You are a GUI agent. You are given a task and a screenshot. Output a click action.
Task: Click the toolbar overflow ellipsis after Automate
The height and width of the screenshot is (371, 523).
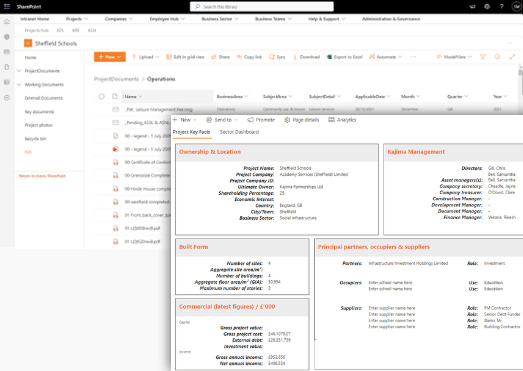[413, 57]
